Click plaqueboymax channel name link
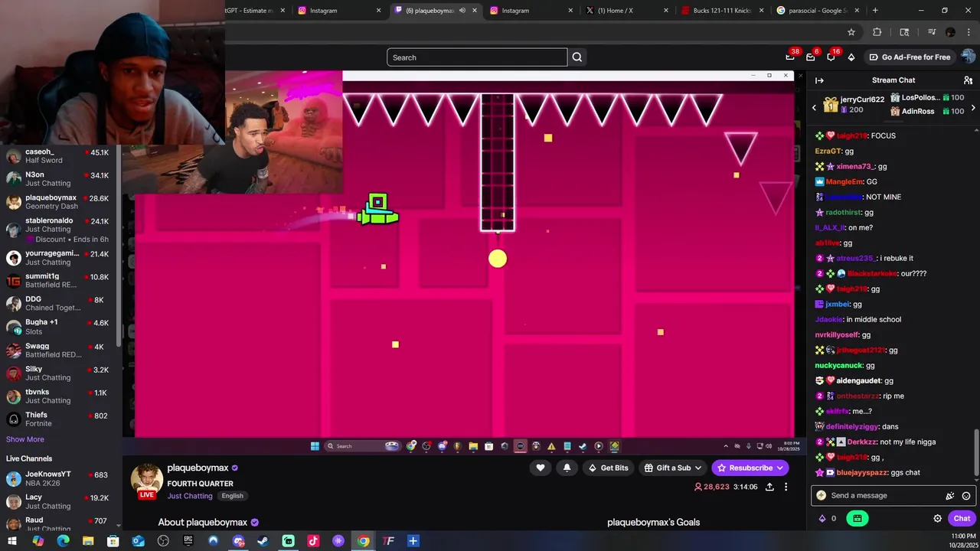This screenshot has width=980, height=551. (x=198, y=468)
